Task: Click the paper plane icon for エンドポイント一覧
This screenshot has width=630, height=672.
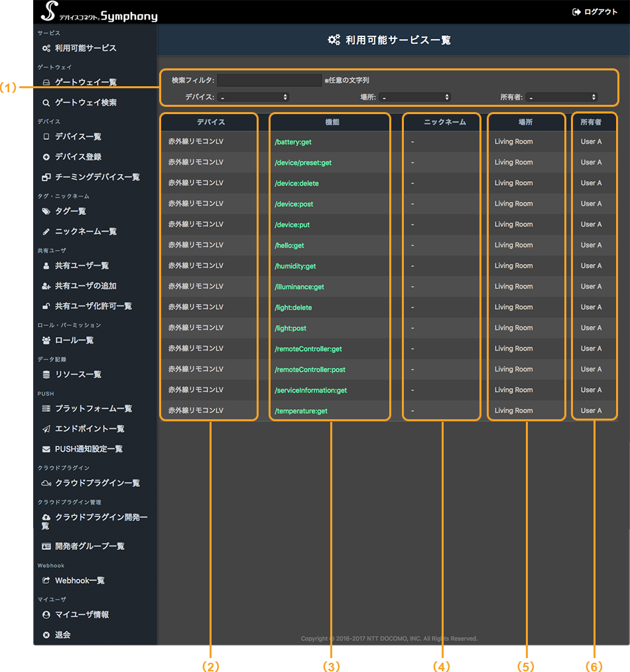Action: (46, 429)
